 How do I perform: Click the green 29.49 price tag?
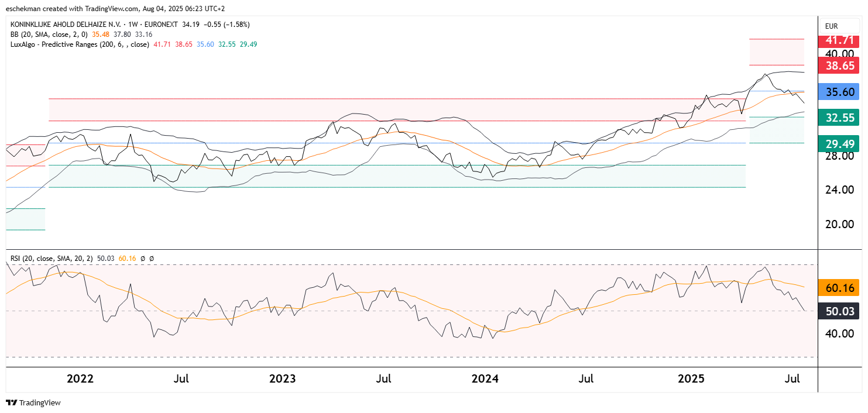[839, 144]
